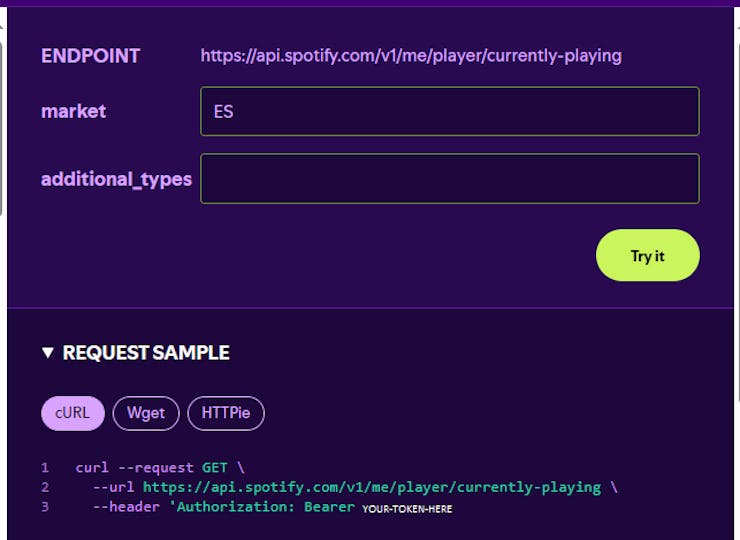Switch to the Wget tab
The height and width of the screenshot is (540, 740).
click(x=146, y=413)
